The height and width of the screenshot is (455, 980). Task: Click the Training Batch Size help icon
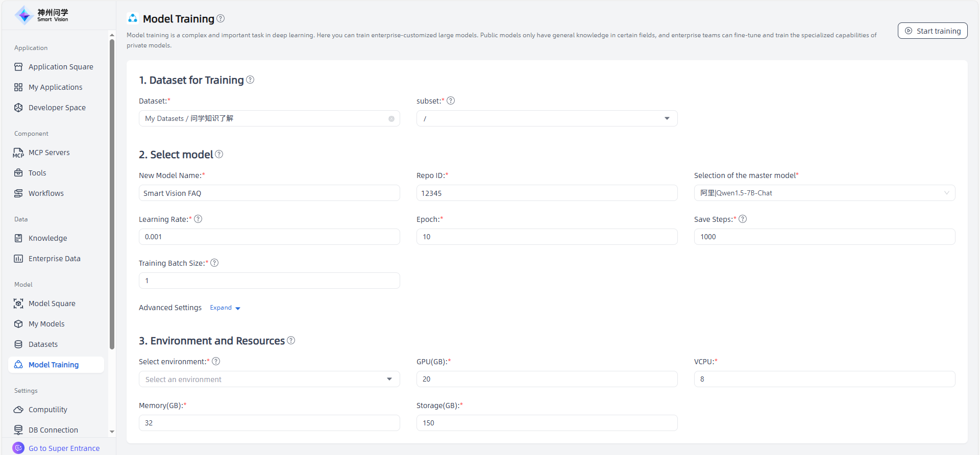214,263
